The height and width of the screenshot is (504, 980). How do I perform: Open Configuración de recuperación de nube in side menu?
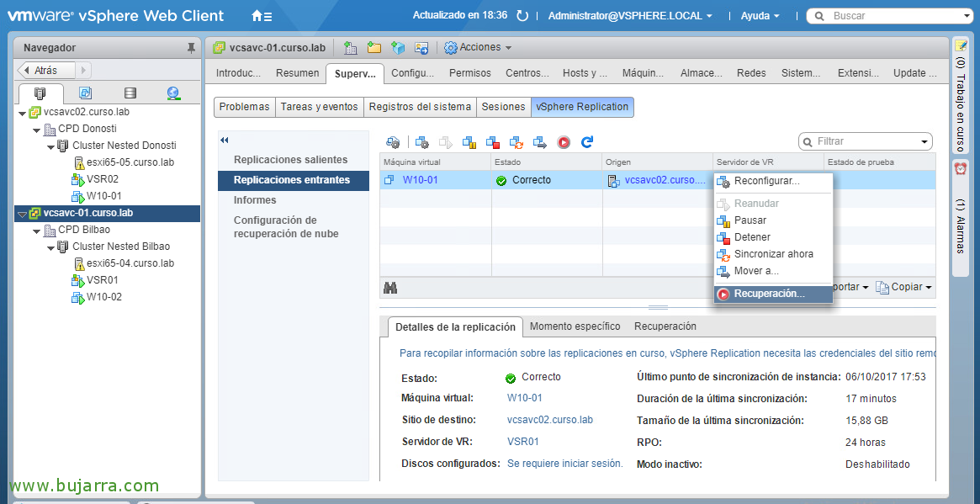click(x=286, y=227)
